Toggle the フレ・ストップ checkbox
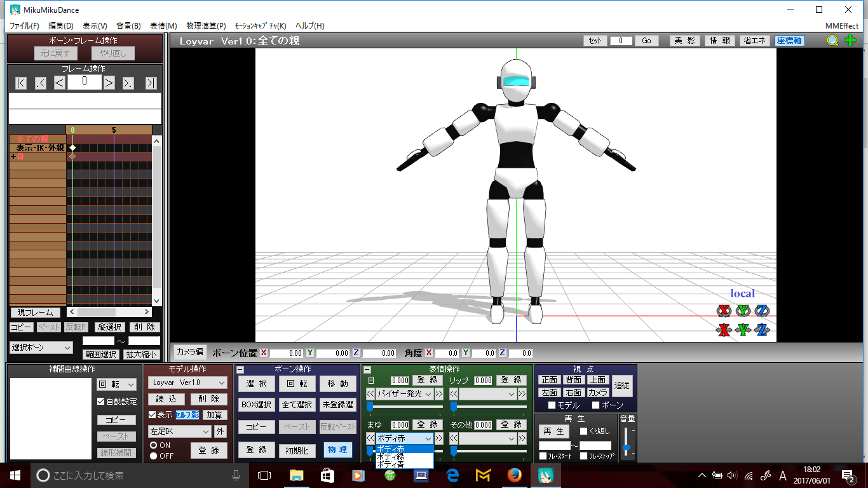The width and height of the screenshot is (868, 488). coord(583,456)
